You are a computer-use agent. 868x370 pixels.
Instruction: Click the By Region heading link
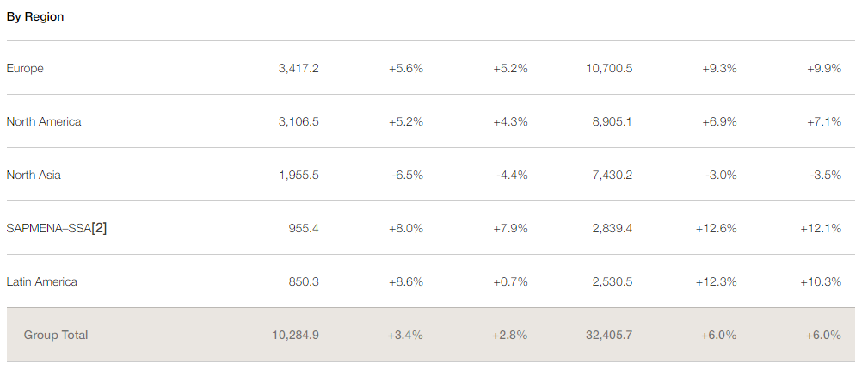[35, 16]
